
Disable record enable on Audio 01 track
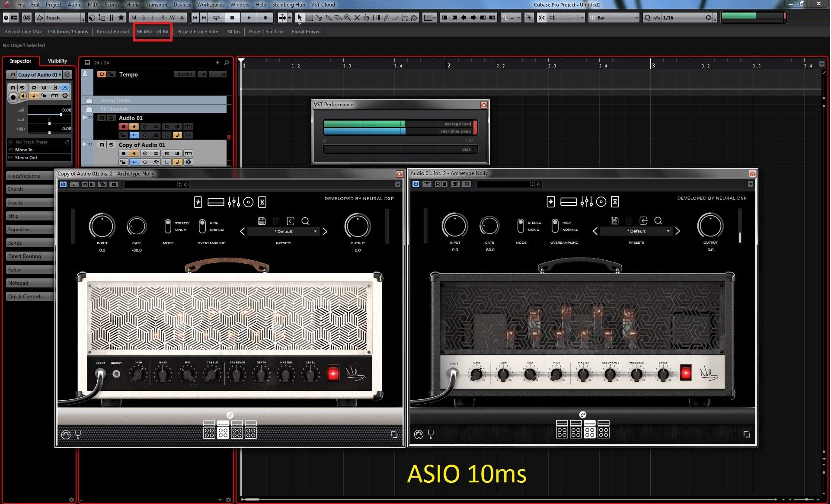124,127
